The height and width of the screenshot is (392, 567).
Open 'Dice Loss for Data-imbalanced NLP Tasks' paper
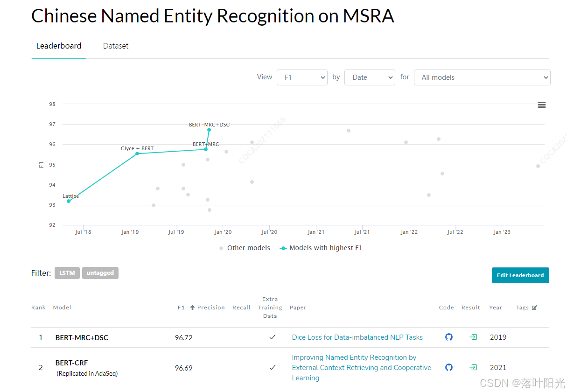[x=357, y=337]
